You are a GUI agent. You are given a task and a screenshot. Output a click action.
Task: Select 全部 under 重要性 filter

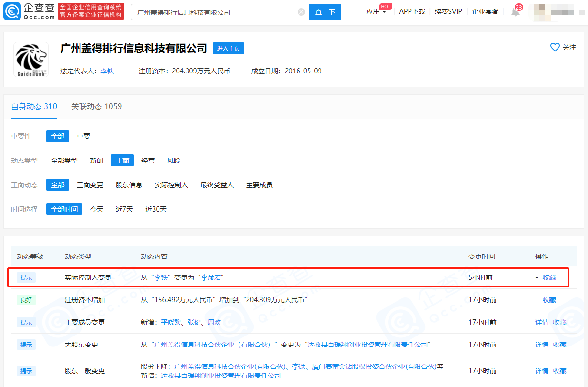pos(58,136)
